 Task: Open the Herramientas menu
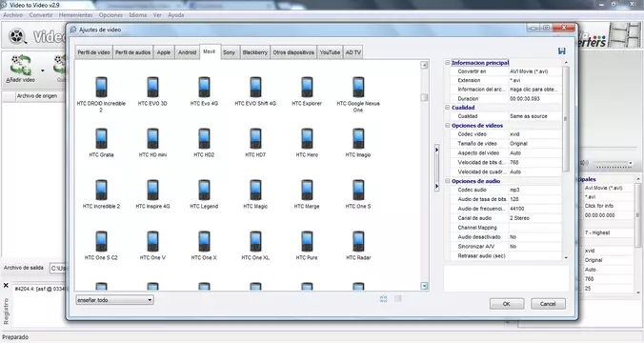pos(75,15)
